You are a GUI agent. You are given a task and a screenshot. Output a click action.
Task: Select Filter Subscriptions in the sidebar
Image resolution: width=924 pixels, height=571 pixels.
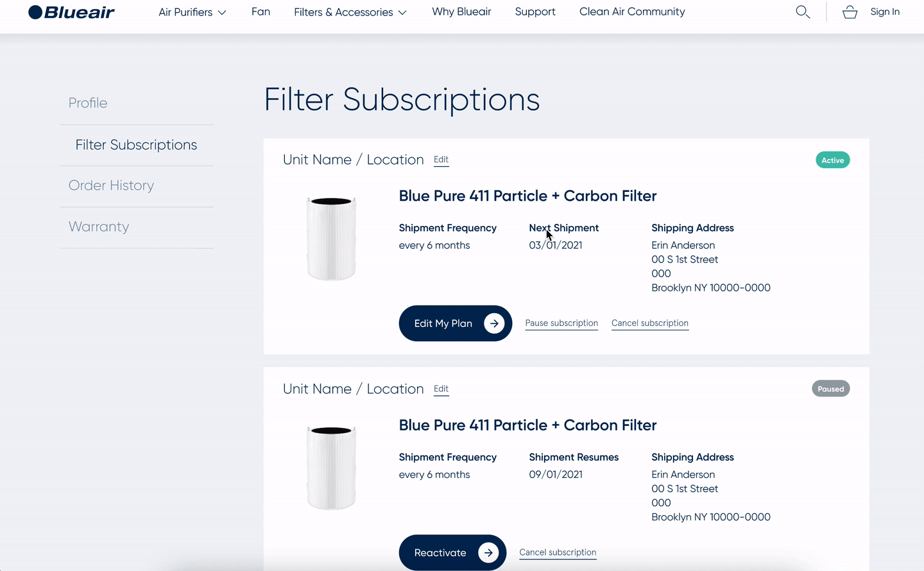point(136,145)
